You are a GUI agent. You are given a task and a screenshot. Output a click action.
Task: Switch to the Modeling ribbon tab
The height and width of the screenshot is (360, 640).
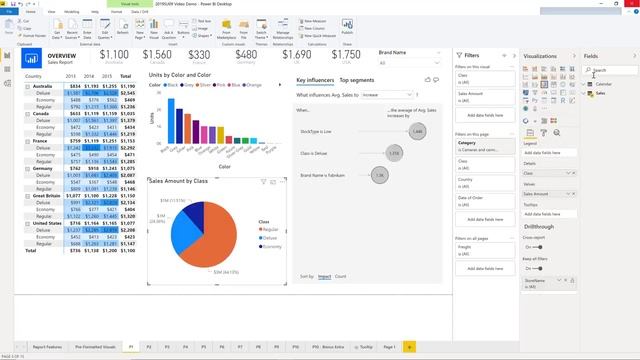coord(72,12)
